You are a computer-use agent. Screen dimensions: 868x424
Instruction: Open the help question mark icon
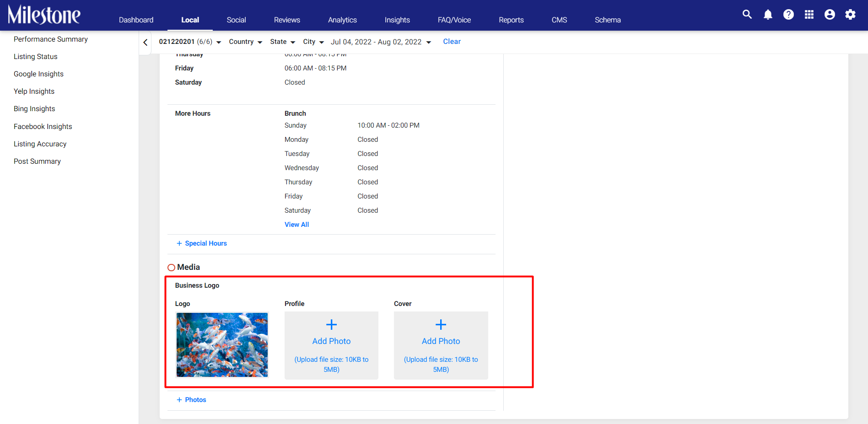(788, 14)
